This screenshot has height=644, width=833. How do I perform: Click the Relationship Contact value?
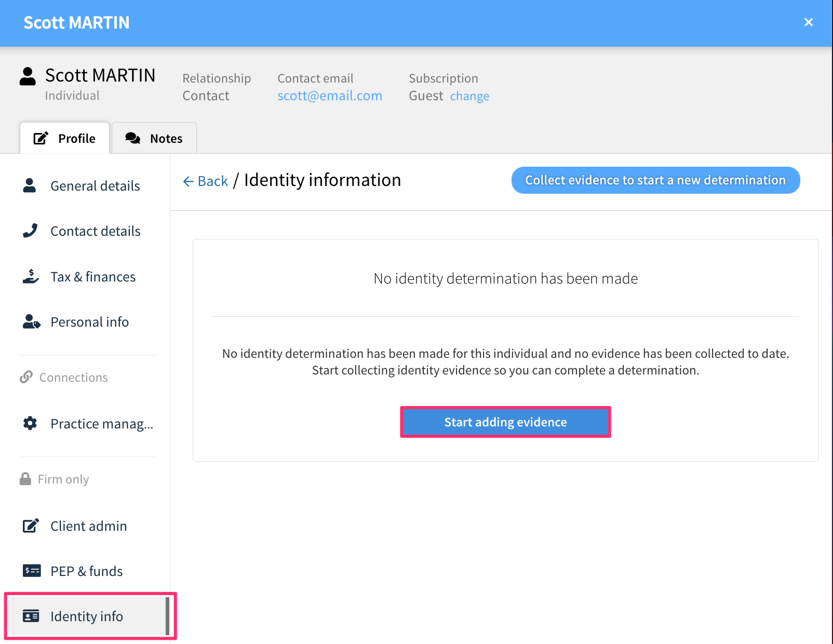tap(206, 96)
